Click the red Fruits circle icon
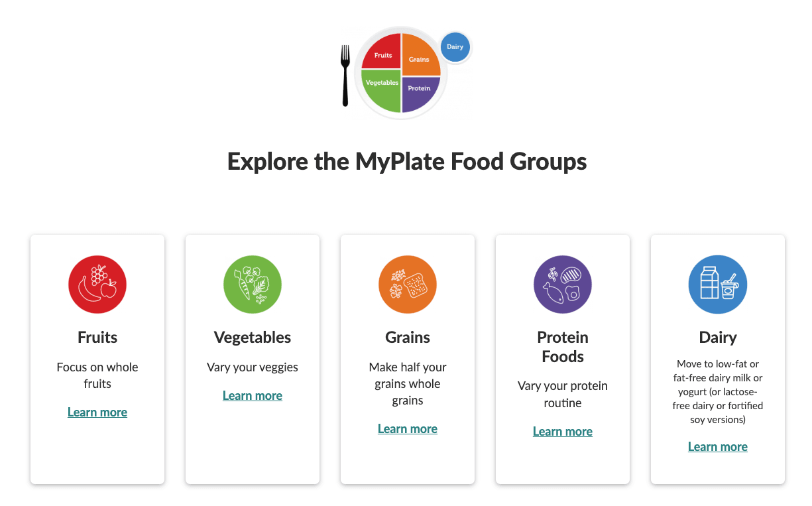The image size is (812, 506). pyautogui.click(x=97, y=285)
